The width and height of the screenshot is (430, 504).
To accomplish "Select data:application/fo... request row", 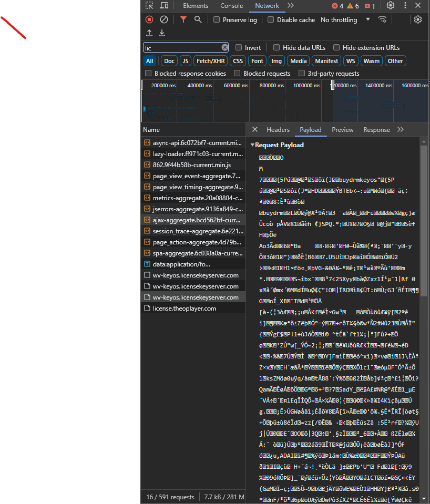I will (193, 264).
